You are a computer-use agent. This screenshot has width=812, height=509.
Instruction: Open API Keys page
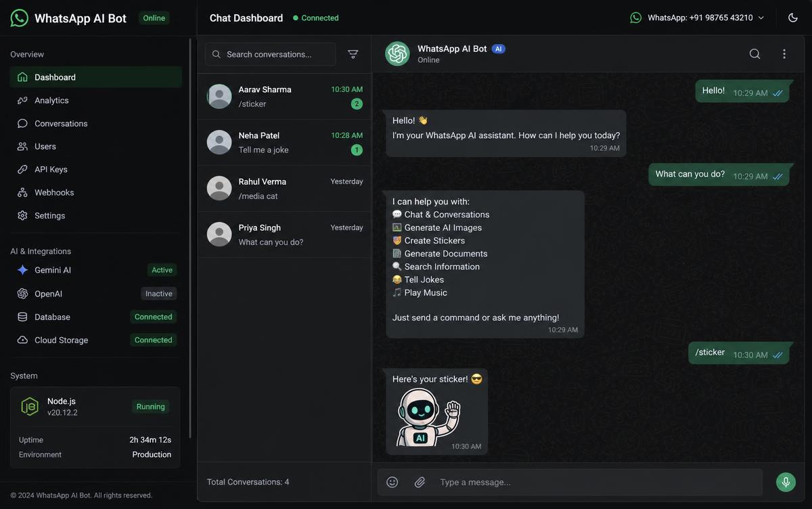click(96, 169)
